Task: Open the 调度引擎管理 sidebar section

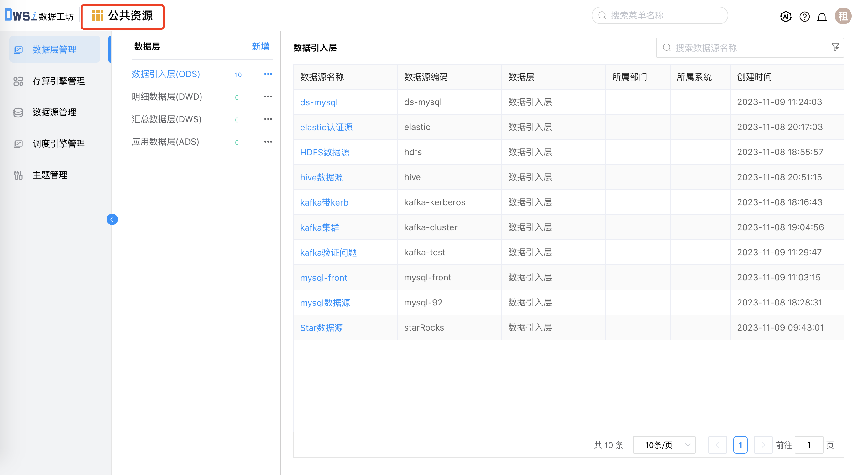Action: (58, 143)
